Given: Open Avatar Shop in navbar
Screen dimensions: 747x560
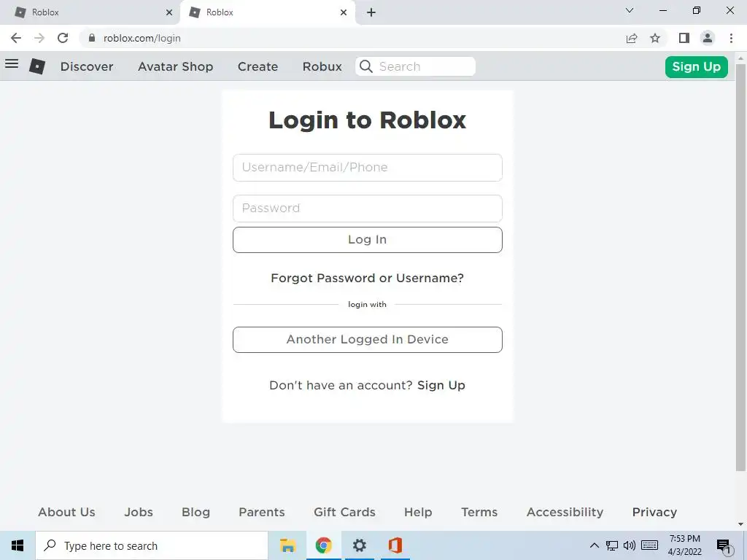Looking at the screenshot, I should (x=175, y=66).
